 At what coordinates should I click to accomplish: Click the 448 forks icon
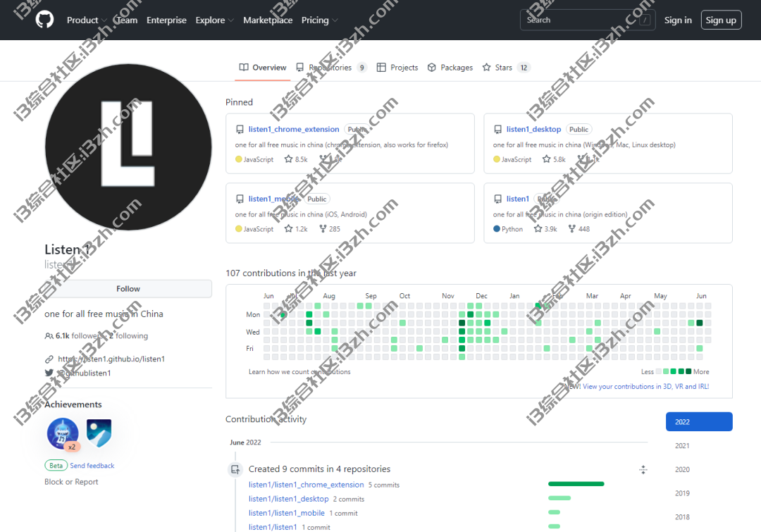pos(571,228)
